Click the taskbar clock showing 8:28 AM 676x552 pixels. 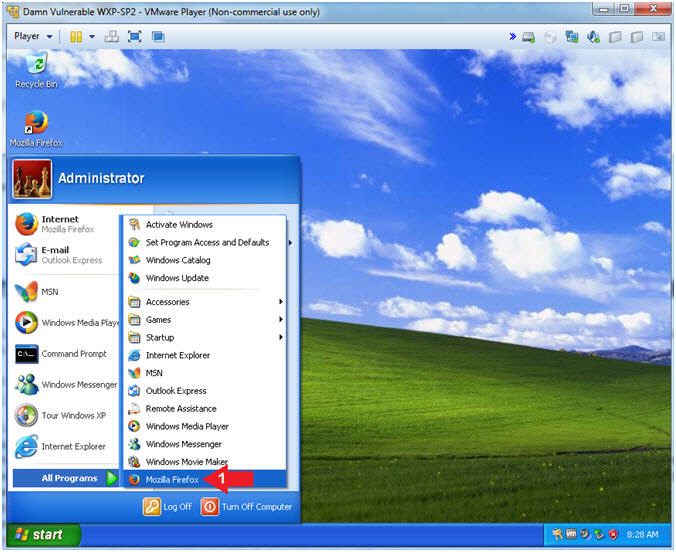tap(642, 535)
